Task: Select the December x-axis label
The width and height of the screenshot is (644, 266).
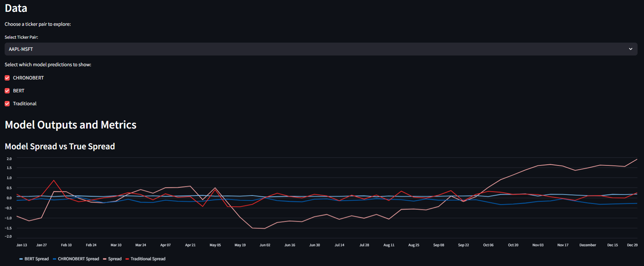Action: tap(588, 245)
